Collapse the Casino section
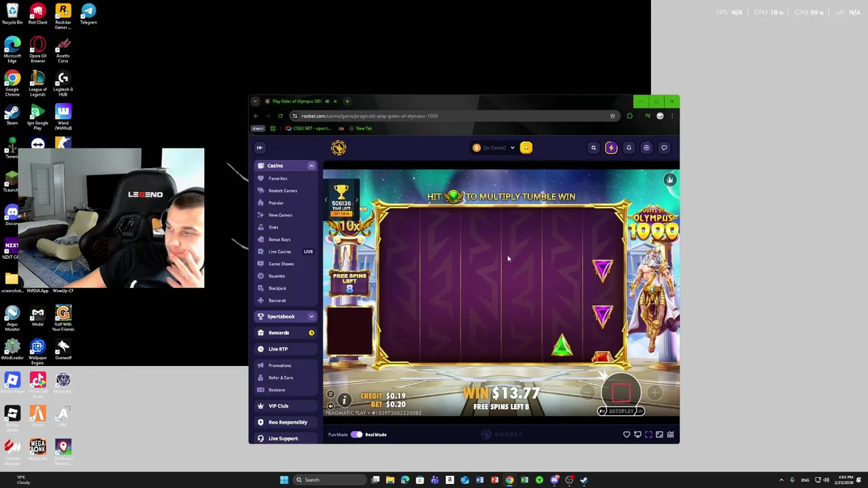Image resolution: width=868 pixels, height=488 pixels. (311, 165)
